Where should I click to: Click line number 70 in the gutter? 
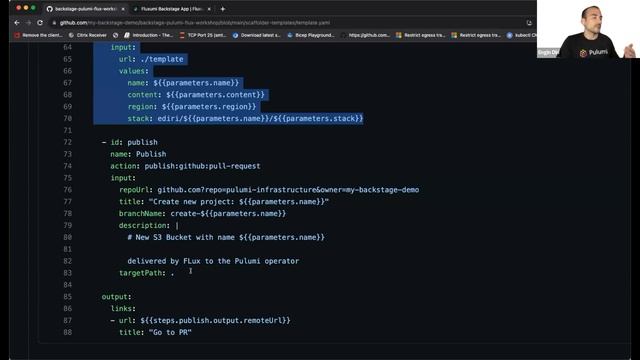click(x=67, y=118)
